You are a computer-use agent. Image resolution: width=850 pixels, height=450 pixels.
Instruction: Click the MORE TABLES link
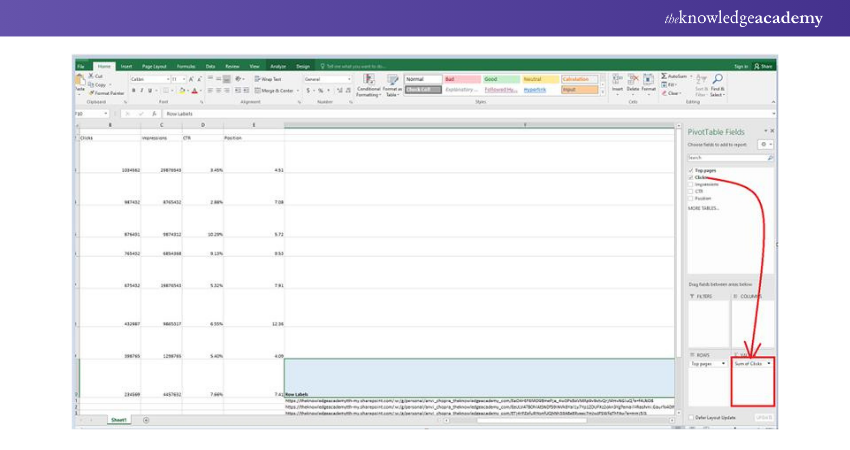[x=702, y=208]
